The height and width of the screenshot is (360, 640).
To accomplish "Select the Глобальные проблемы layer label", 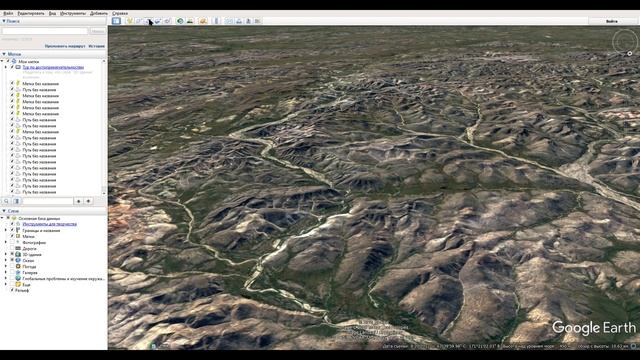I will tap(63, 278).
